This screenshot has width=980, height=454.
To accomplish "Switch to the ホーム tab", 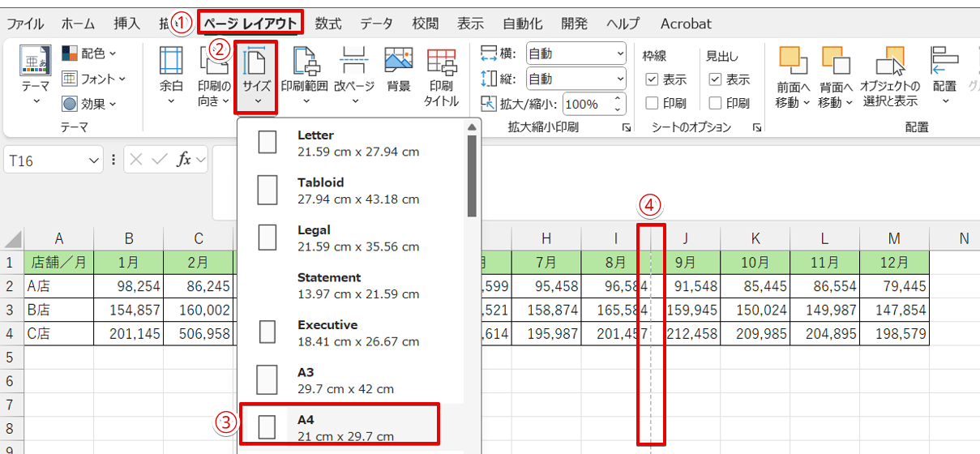I will coord(78,24).
